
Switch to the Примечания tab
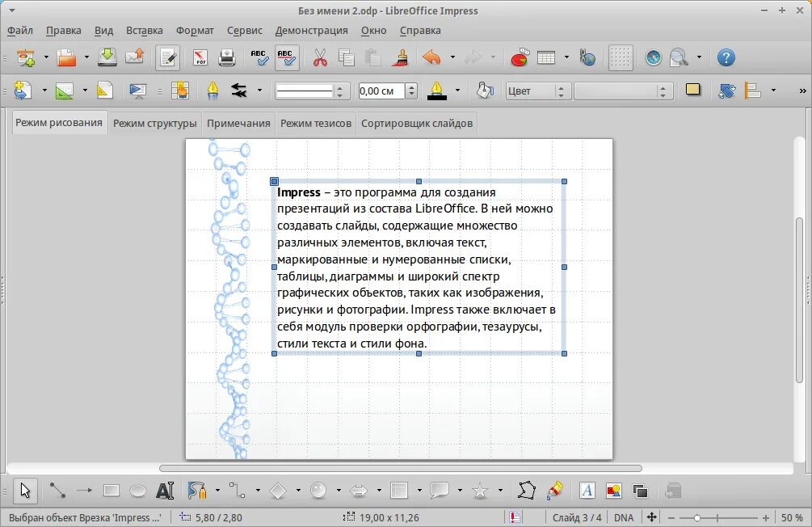click(238, 124)
